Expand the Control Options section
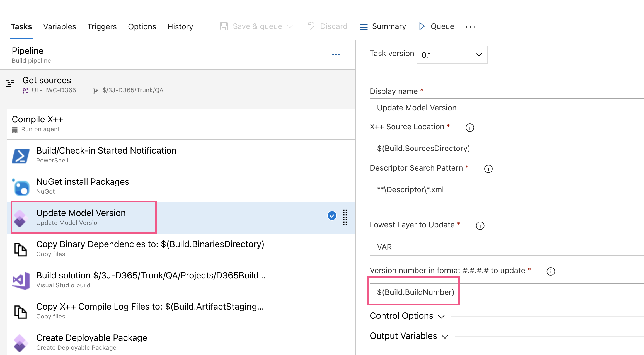Viewport: 644px width, 355px height. click(407, 316)
